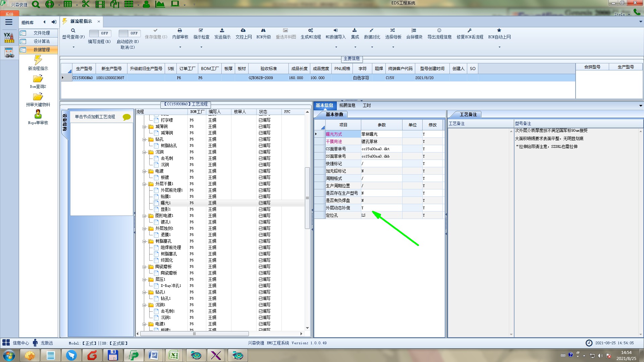
Task: Collapse the 外层干膜1 tree folder
Action: (x=144, y=184)
